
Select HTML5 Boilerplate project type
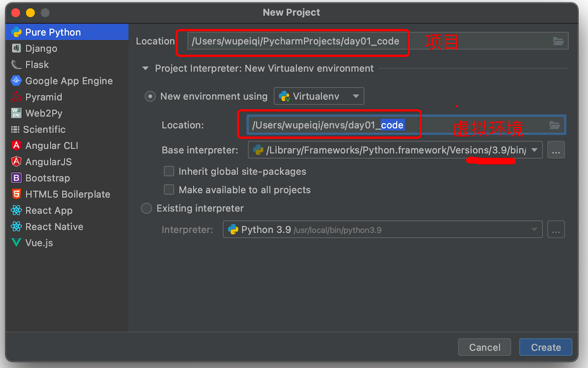coord(67,194)
